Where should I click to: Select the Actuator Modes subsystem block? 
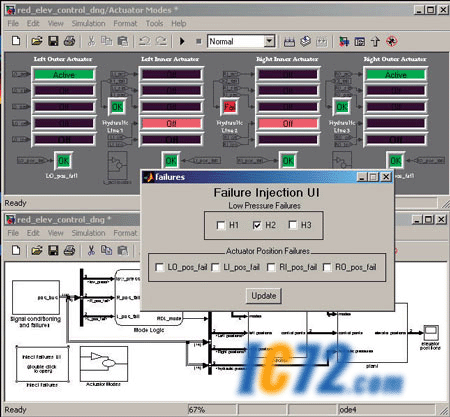pyautogui.click(x=104, y=364)
